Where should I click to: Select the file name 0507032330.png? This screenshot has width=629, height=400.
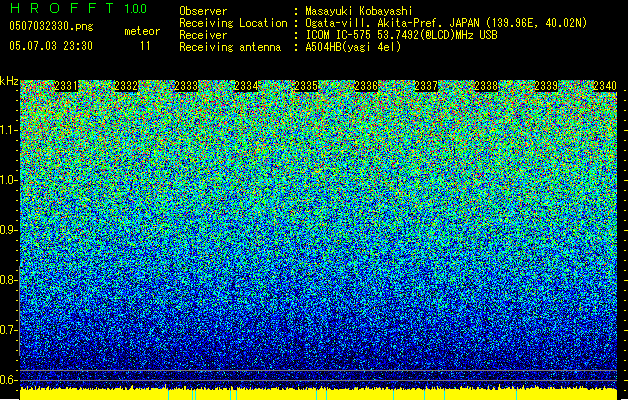[x=51, y=26]
